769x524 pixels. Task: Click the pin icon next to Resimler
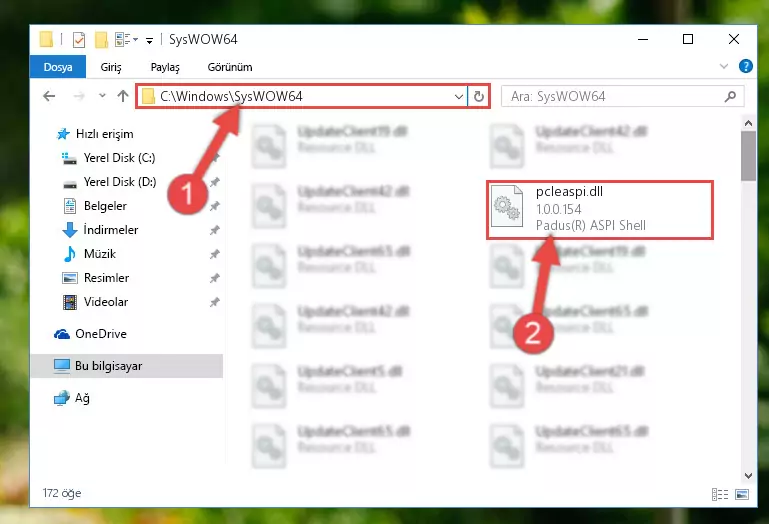pos(214,278)
